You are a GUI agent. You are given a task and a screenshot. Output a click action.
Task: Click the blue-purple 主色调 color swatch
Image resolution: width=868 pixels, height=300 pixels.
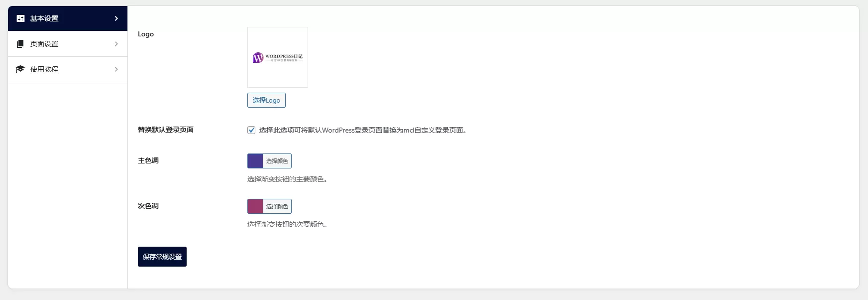tap(255, 161)
